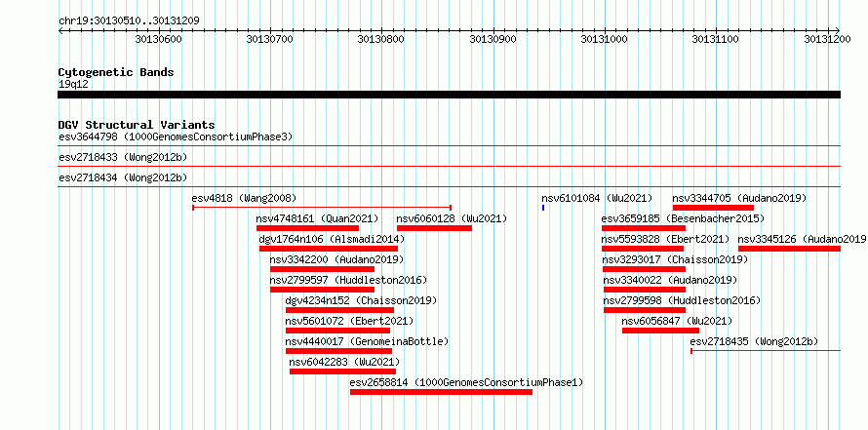Open dgv1764n106 (Alsmadi2014) variant

pyautogui.click(x=332, y=239)
